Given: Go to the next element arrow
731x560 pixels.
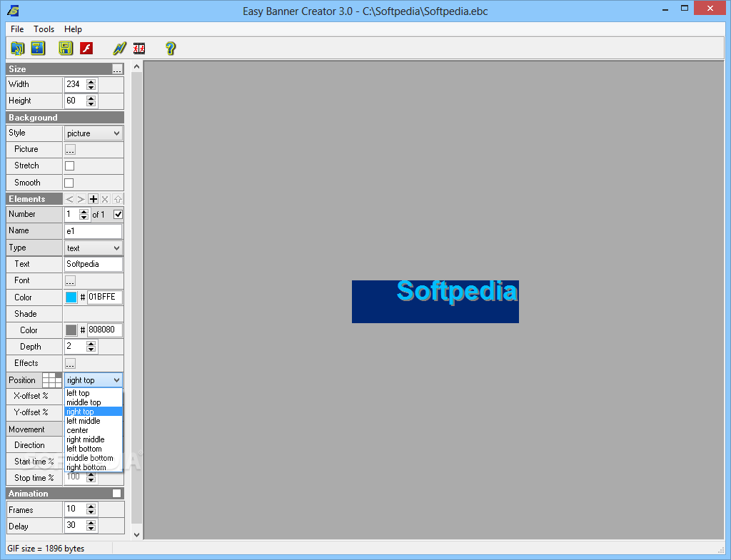Looking at the screenshot, I should pos(81,200).
